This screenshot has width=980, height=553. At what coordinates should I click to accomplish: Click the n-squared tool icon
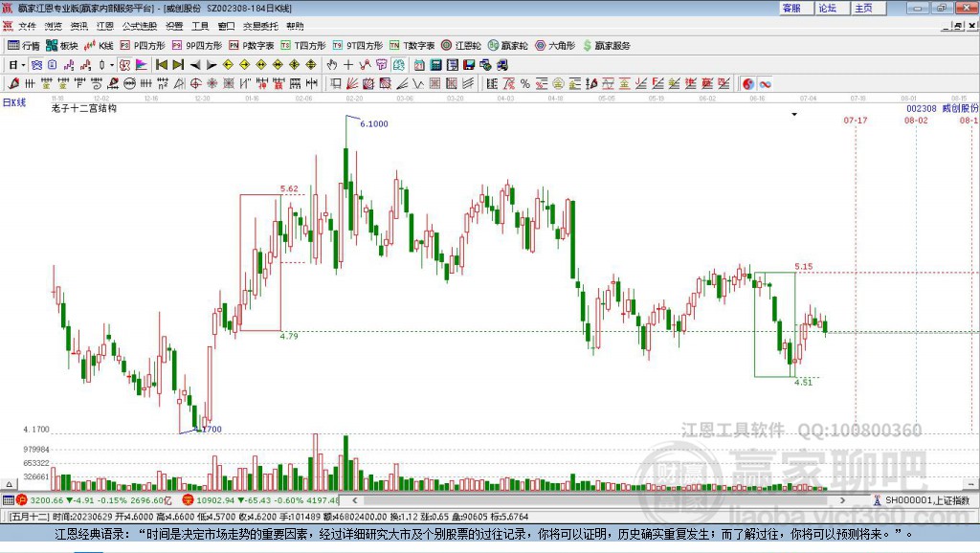(x=163, y=84)
